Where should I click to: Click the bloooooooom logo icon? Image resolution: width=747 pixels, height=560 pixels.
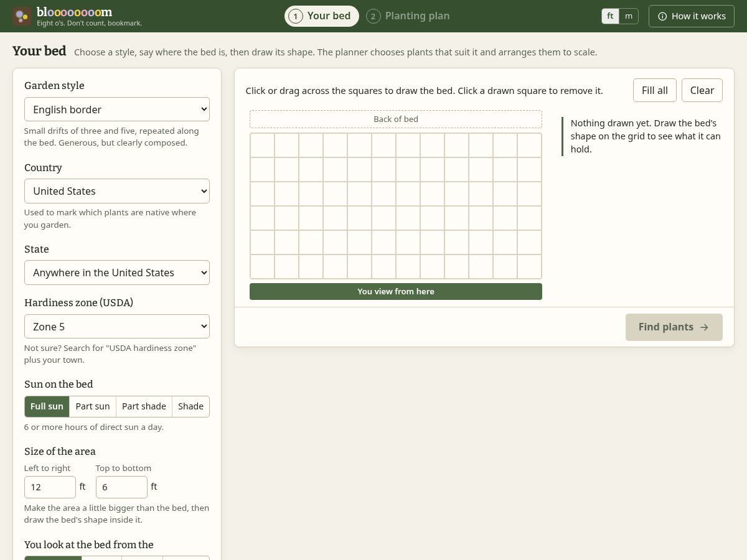22,16
